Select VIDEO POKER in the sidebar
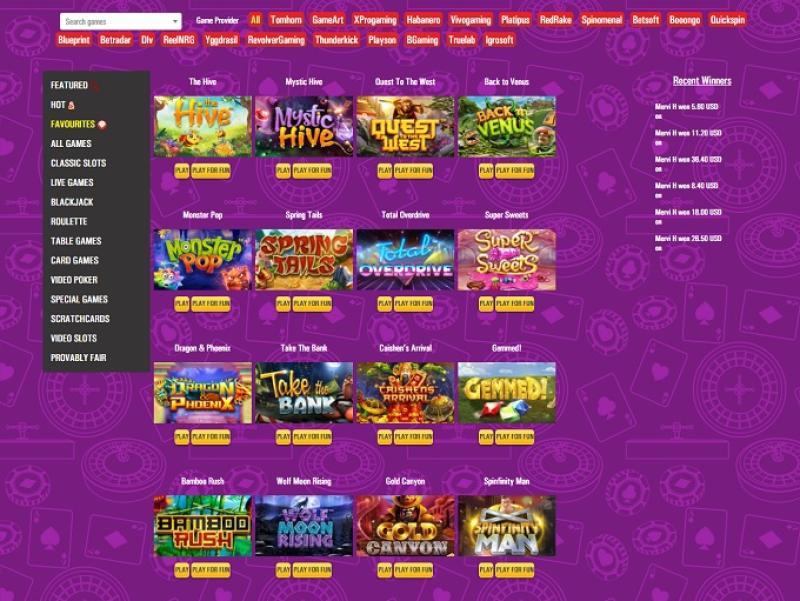800x601 pixels. pyautogui.click(x=74, y=280)
